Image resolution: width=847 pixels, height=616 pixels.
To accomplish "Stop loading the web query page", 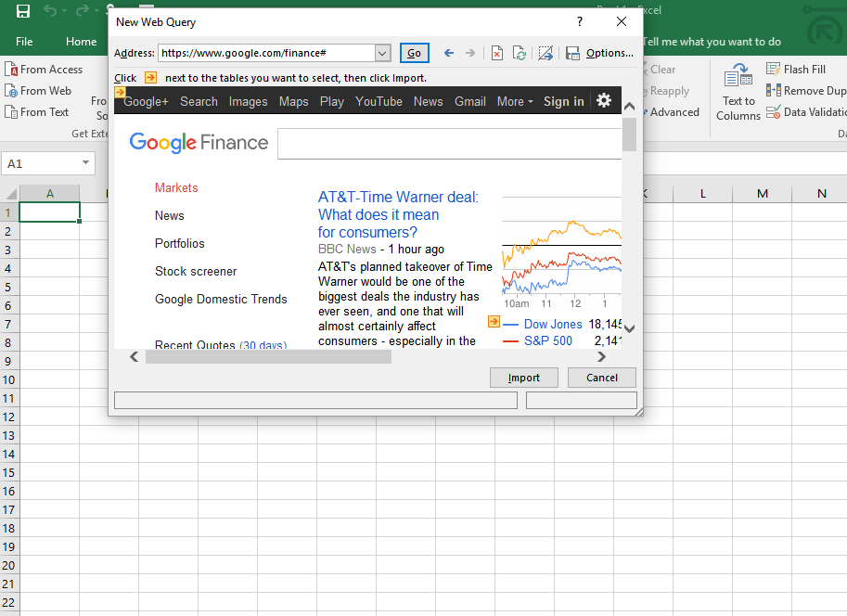I will pos(497,53).
